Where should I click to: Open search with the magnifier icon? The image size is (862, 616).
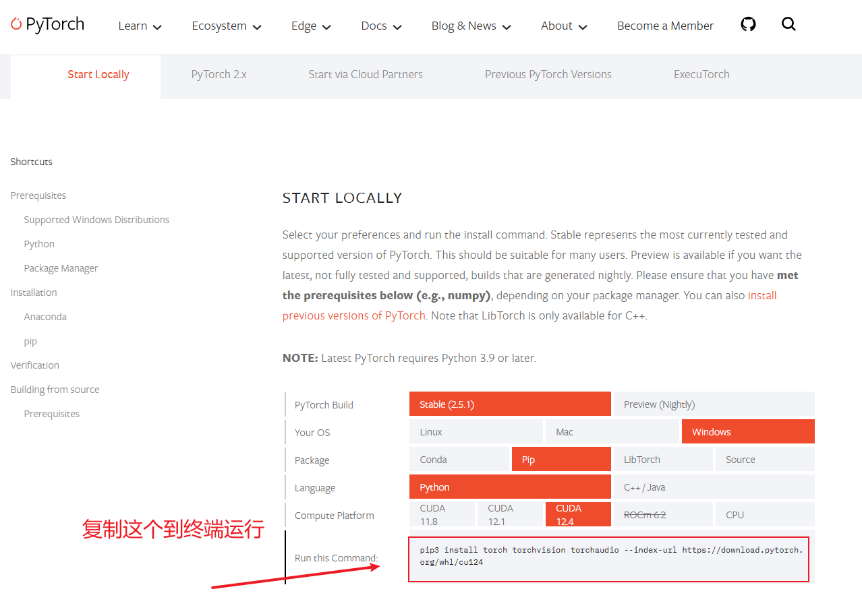coord(788,24)
